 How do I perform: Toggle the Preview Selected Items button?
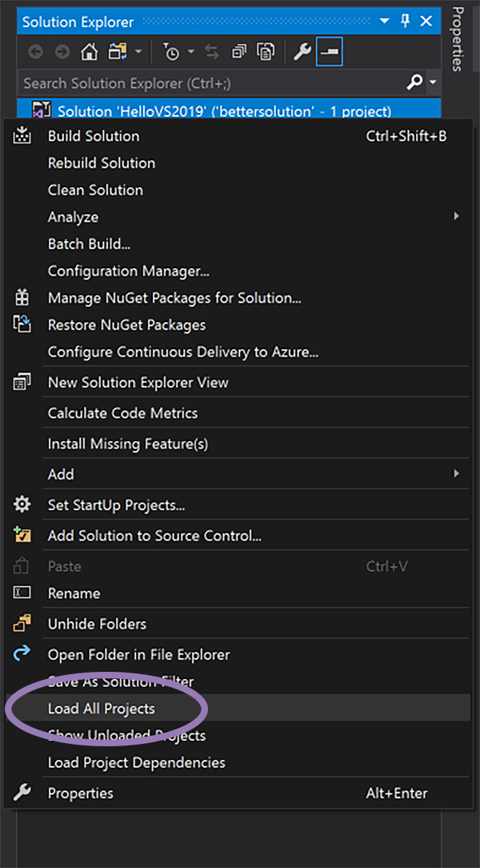point(329,53)
